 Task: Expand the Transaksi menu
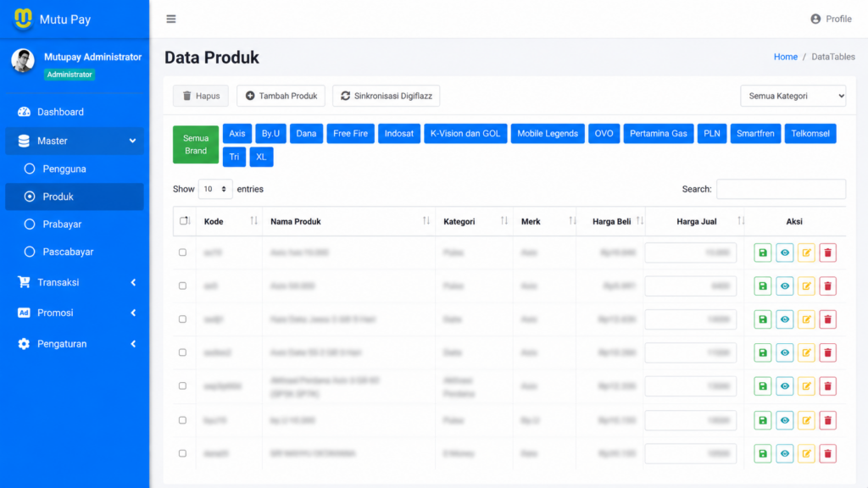(x=75, y=282)
